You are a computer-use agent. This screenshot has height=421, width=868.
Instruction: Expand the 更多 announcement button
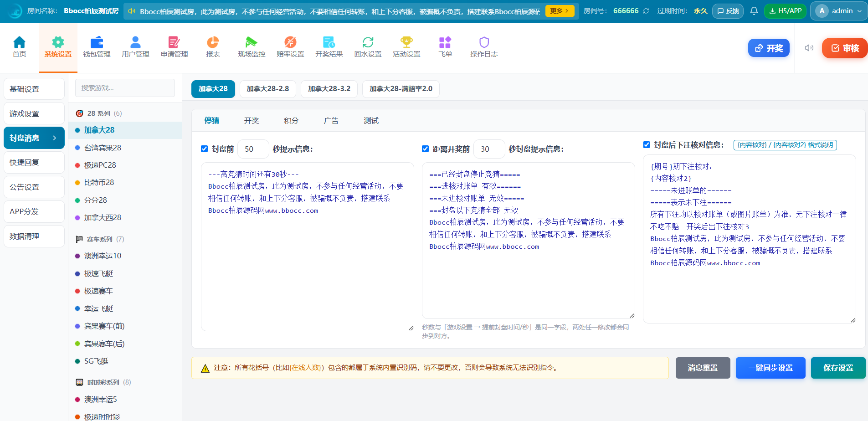[x=560, y=11]
